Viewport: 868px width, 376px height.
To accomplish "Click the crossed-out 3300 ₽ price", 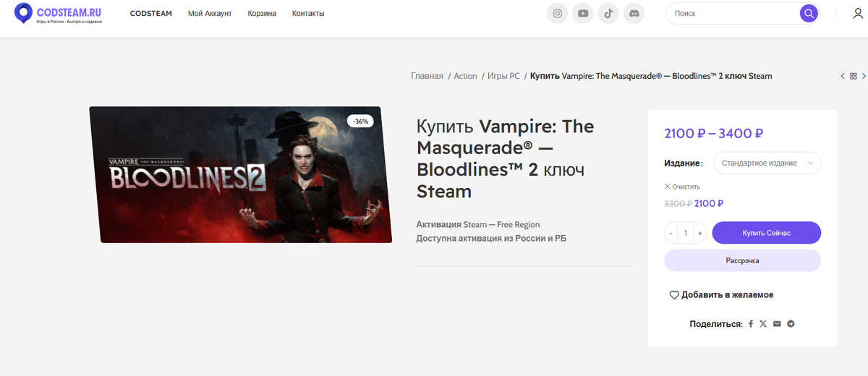I will (x=678, y=204).
